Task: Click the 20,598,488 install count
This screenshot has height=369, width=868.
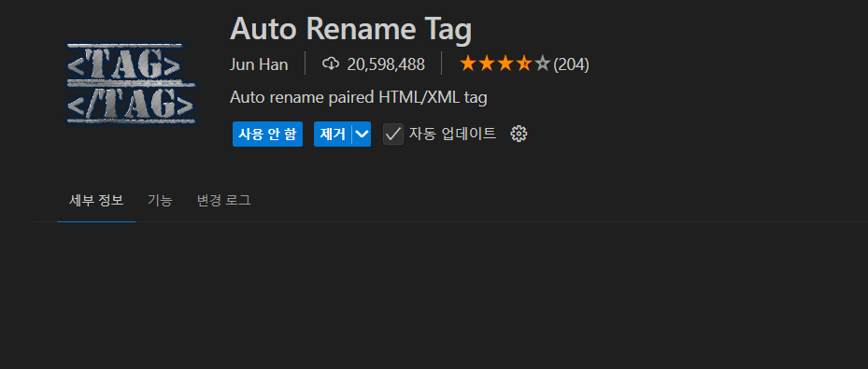Action: (x=386, y=64)
